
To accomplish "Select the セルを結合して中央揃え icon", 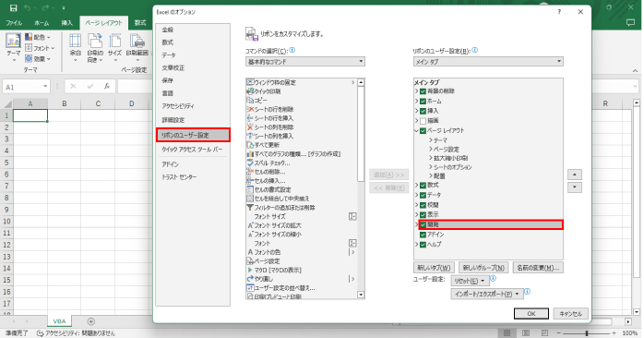I will click(x=250, y=199).
